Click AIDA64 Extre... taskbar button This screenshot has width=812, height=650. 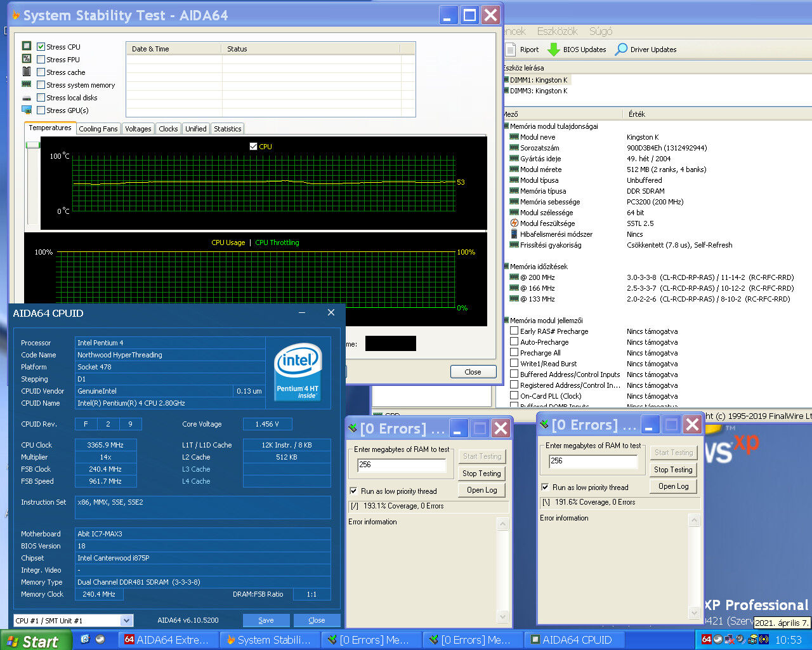[169, 640]
